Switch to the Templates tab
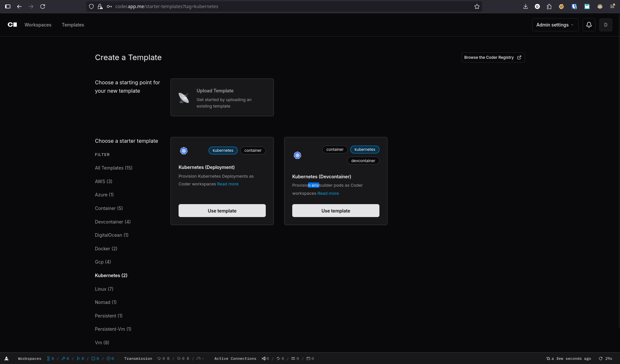Screen dimensions: 620x364 pyautogui.click(x=73, y=25)
